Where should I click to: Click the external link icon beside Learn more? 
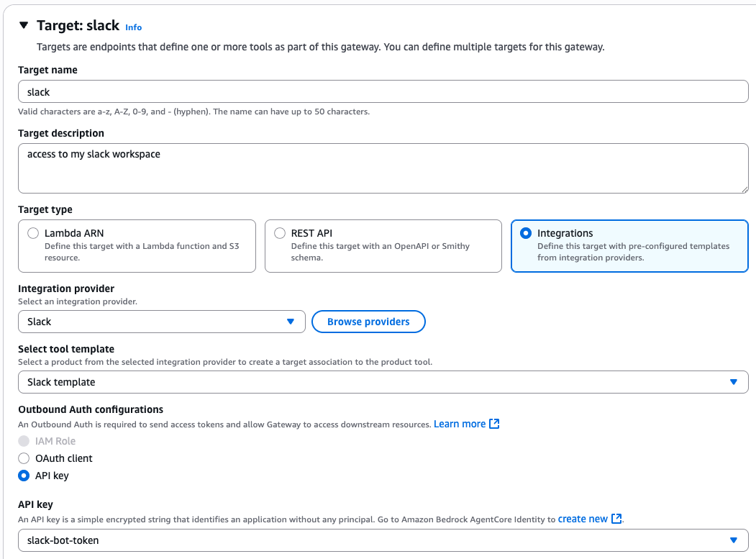pyautogui.click(x=494, y=424)
